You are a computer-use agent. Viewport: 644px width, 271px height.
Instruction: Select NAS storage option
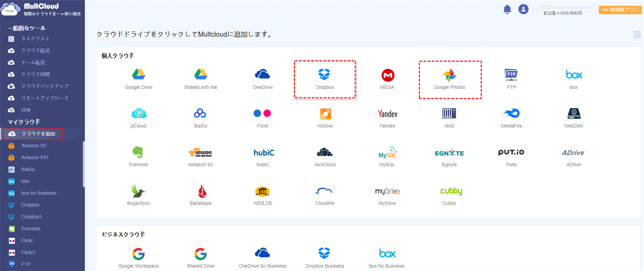pyautogui.click(x=449, y=118)
